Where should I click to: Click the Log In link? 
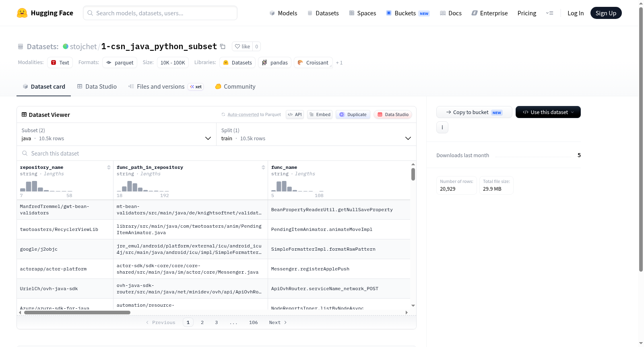point(576,13)
